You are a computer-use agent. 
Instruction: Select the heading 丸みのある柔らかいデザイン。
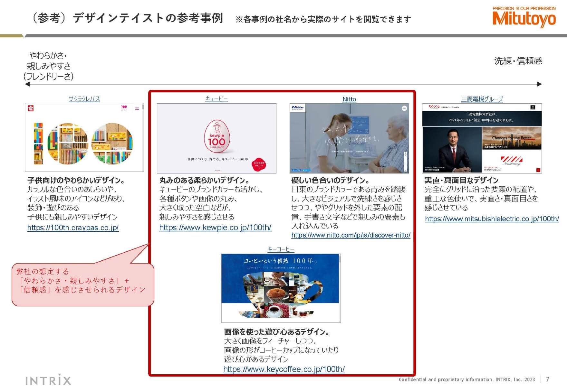coord(204,180)
